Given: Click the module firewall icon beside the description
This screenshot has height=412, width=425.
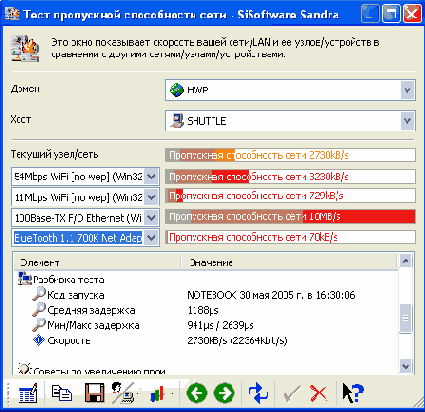Looking at the screenshot, I should [25, 48].
